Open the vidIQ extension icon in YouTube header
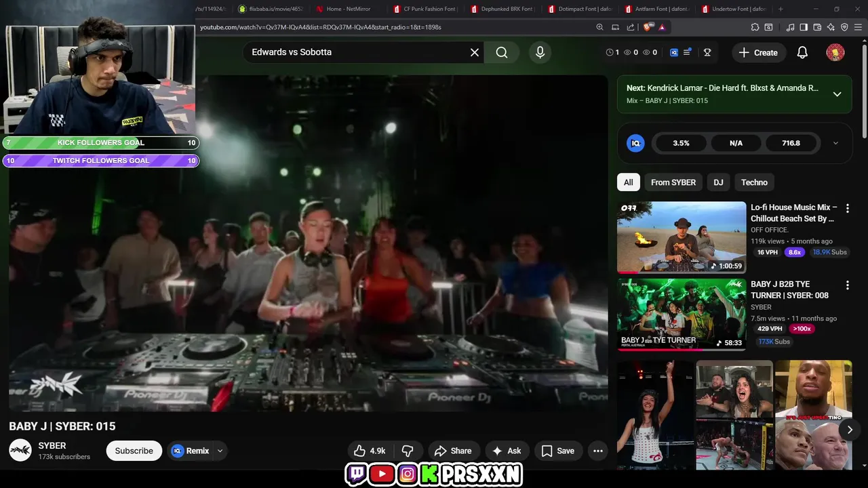This screenshot has height=488, width=868. [674, 52]
